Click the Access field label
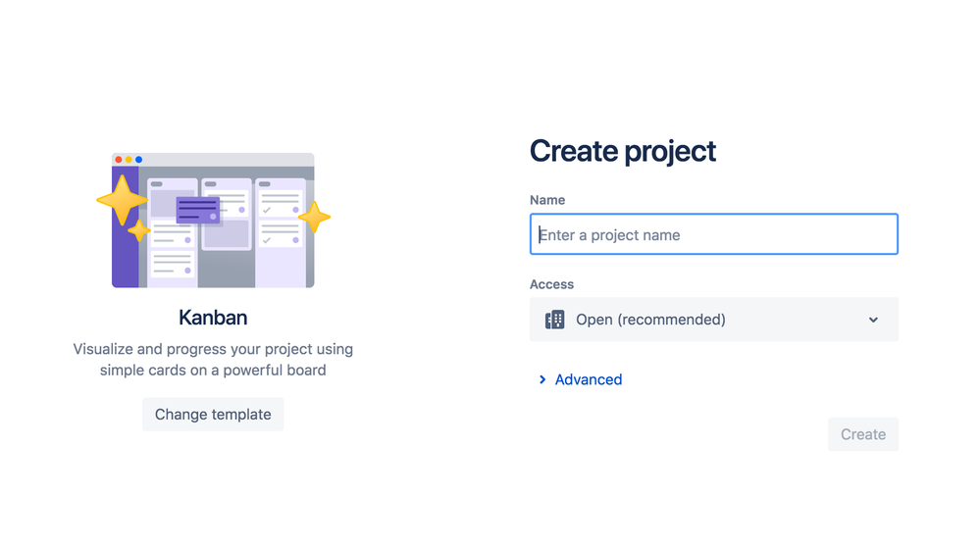 [552, 284]
